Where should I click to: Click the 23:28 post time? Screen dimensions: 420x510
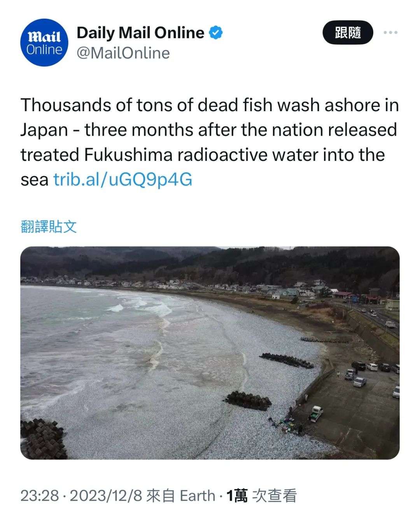click(x=39, y=496)
